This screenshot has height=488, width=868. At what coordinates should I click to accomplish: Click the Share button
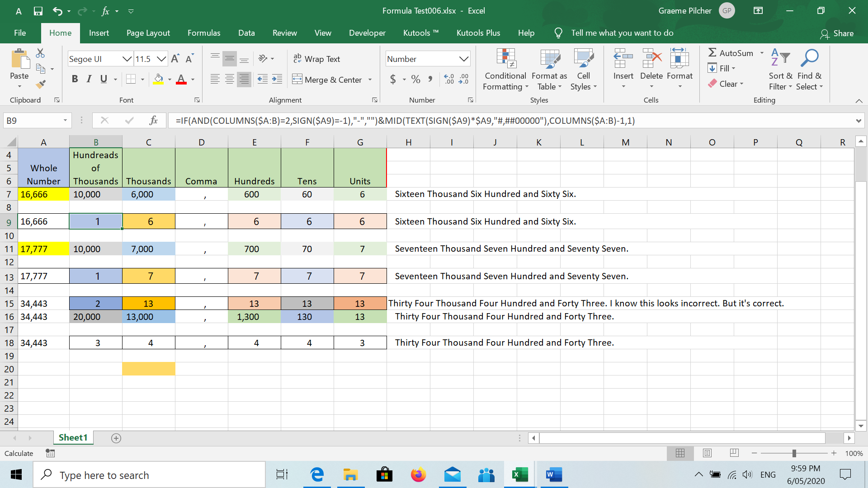(x=837, y=33)
